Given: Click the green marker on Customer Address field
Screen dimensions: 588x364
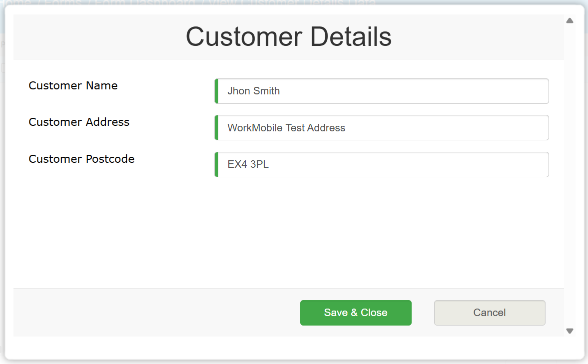Looking at the screenshot, I should point(216,128).
